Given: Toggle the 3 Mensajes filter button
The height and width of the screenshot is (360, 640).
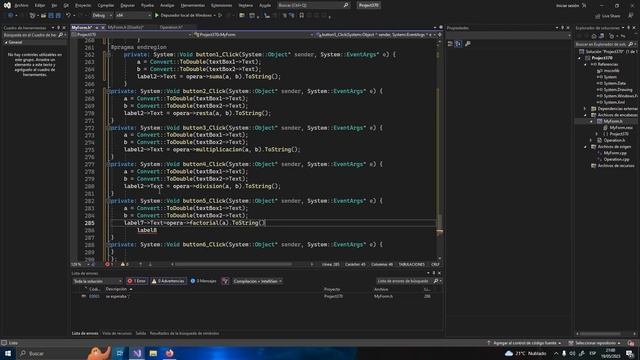Looking at the screenshot, I should click(x=204, y=281).
